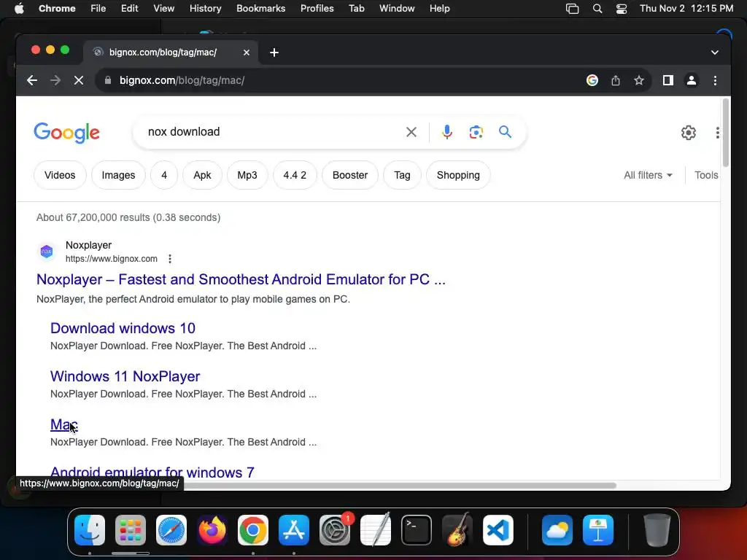The height and width of the screenshot is (560, 747).
Task: Open the search Tools options
Action: [x=706, y=175]
